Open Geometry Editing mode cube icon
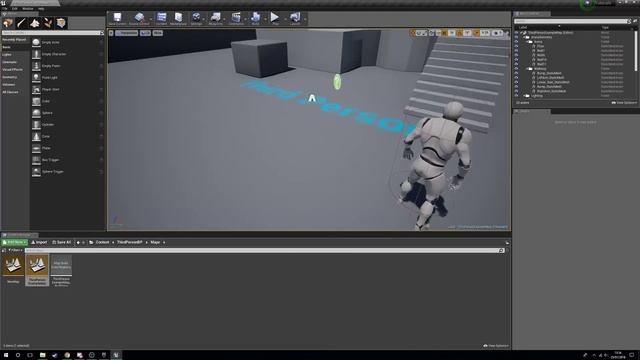The width and height of the screenshot is (640, 360). tap(61, 23)
